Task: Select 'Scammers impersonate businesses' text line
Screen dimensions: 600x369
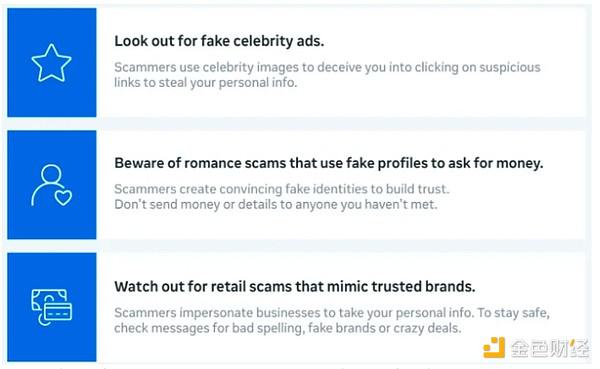Action: 332,313
